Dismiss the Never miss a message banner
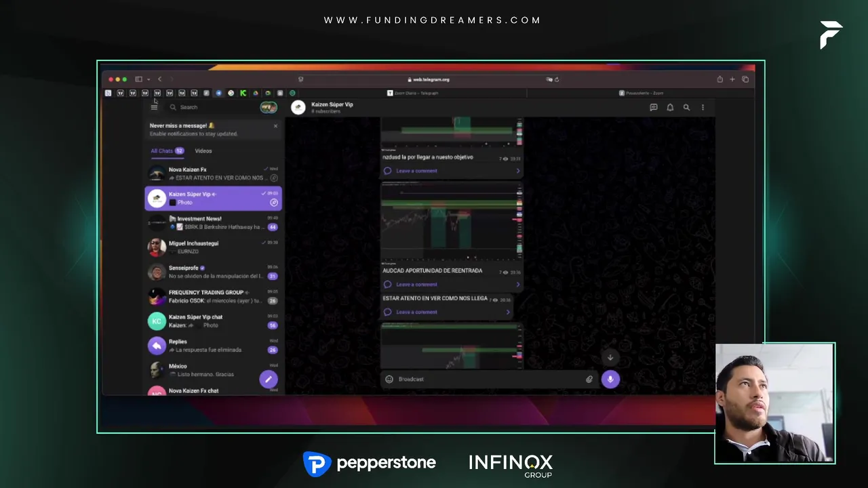Image resolution: width=868 pixels, height=488 pixels. [x=275, y=126]
